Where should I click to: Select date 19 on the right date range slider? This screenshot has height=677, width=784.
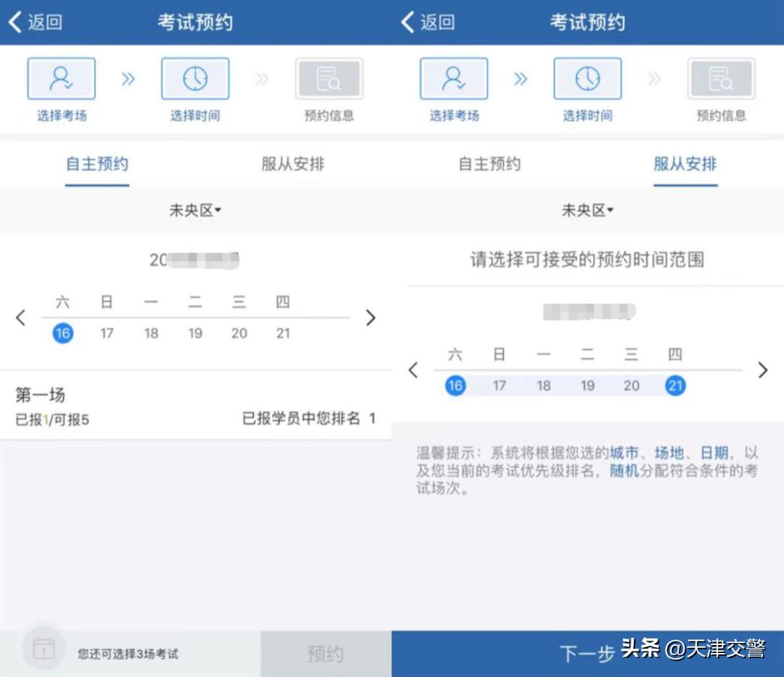[x=587, y=386]
